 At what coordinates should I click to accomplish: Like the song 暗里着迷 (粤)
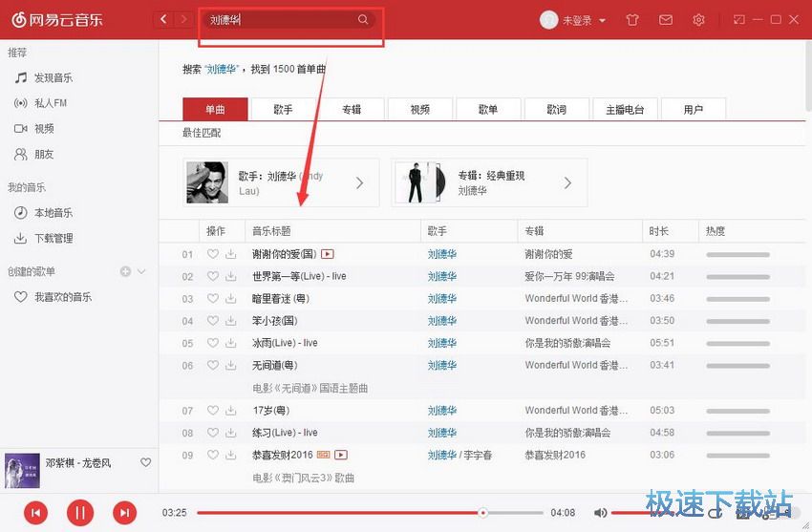[213, 299]
